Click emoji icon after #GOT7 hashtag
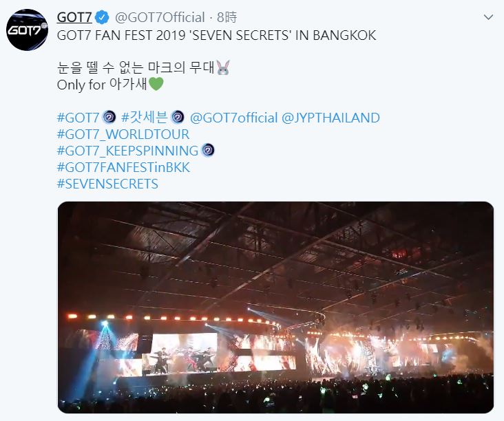The height and width of the screenshot is (421, 504). 109,117
